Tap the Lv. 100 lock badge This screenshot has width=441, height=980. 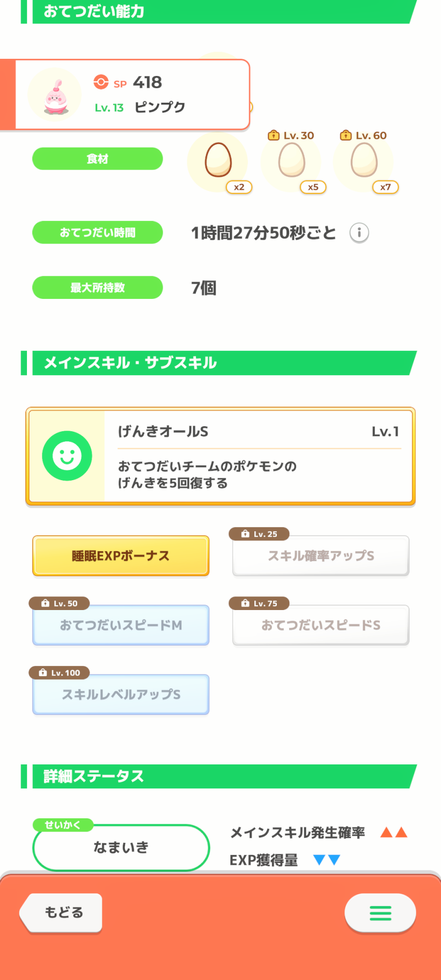[x=59, y=673]
